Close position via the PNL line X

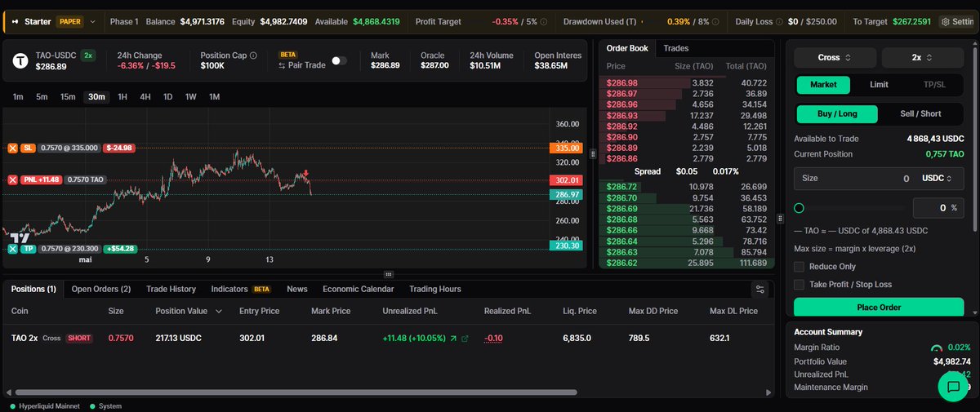coord(12,179)
